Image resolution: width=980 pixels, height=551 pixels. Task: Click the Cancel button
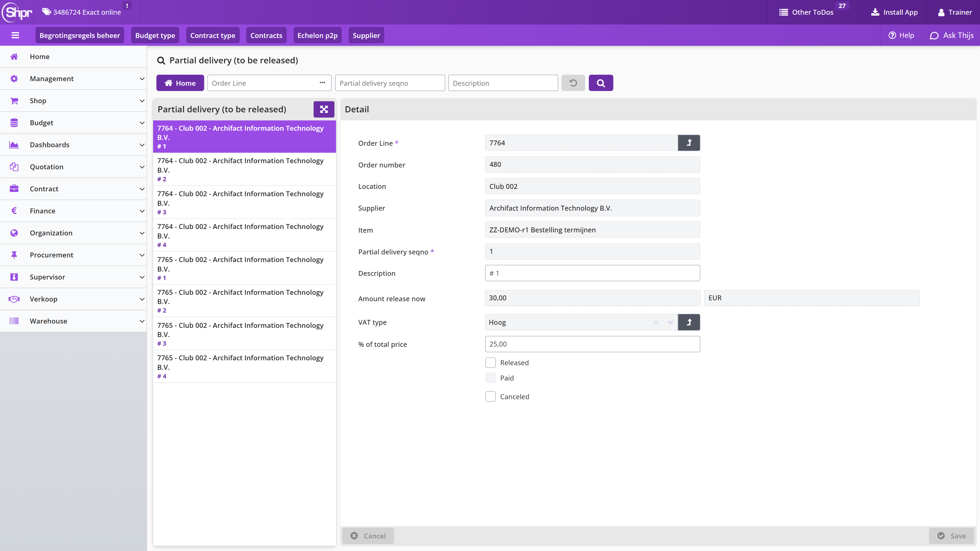point(367,536)
